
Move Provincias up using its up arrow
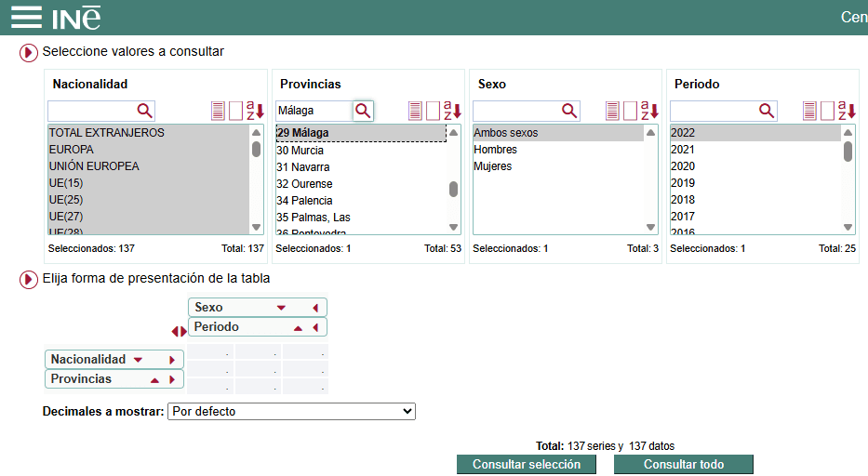(x=154, y=380)
